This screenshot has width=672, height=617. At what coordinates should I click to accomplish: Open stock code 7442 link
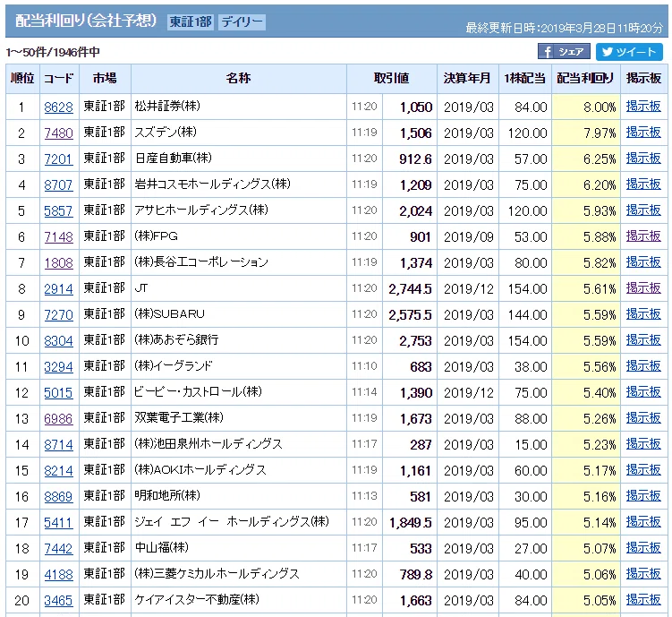(59, 548)
